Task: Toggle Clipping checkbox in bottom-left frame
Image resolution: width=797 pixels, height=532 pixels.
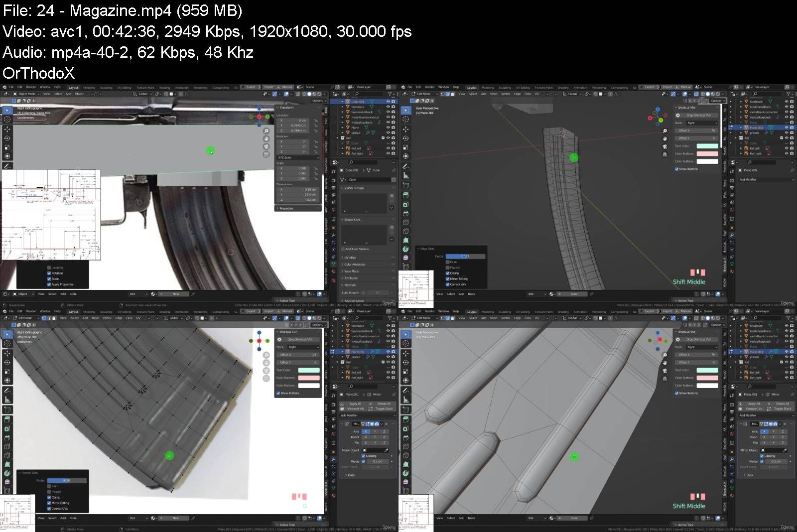Action: click(x=363, y=456)
